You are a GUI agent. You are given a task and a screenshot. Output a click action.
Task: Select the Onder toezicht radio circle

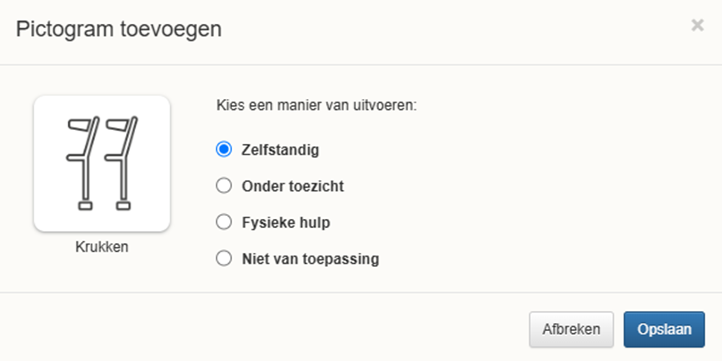point(224,186)
